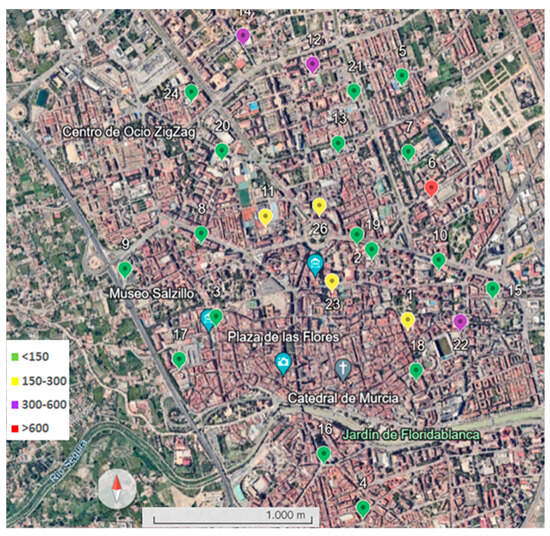Click the Centro de Ocio ZigZag label
Viewport: 550px width, 536px height.
(129, 132)
